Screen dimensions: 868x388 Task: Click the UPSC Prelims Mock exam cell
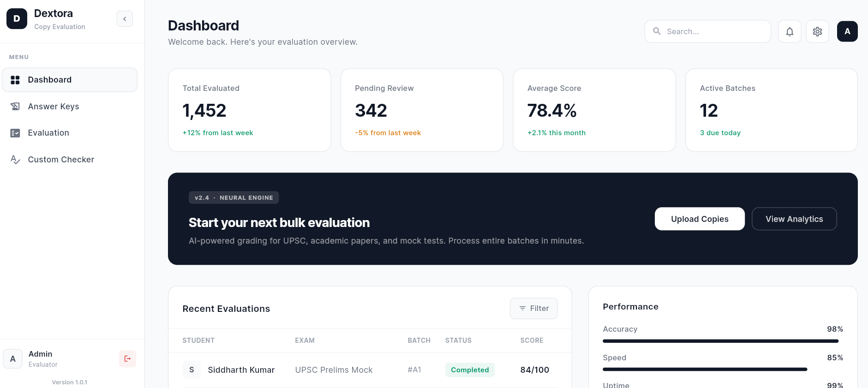[334, 370]
